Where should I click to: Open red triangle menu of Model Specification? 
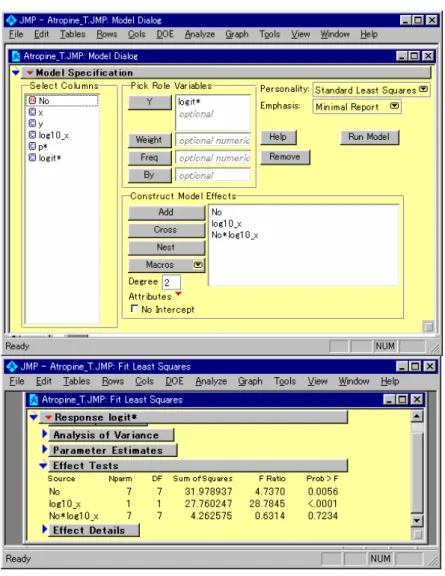coord(30,72)
